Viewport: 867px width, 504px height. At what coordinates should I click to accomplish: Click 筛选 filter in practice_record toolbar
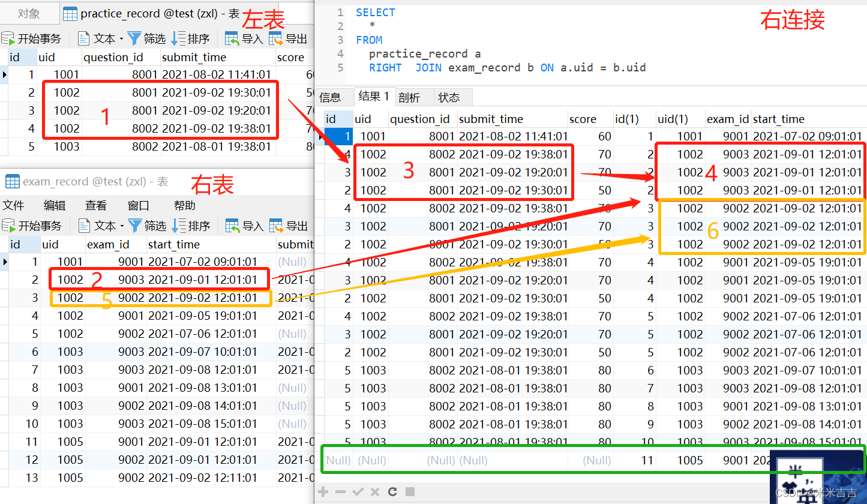click(147, 39)
